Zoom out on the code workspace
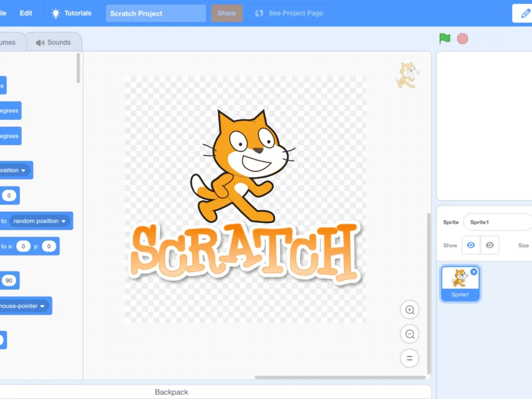 pyautogui.click(x=410, y=334)
